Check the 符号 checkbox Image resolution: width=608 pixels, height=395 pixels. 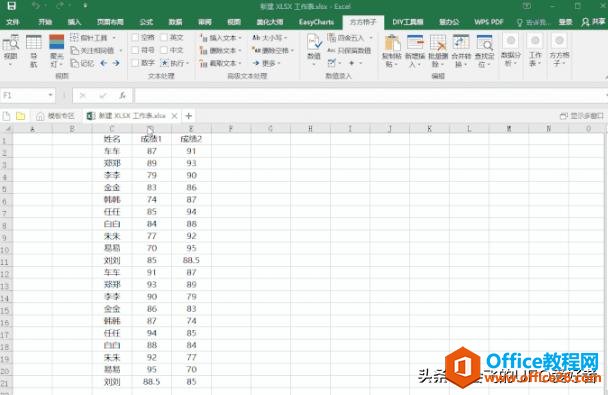tap(135, 50)
